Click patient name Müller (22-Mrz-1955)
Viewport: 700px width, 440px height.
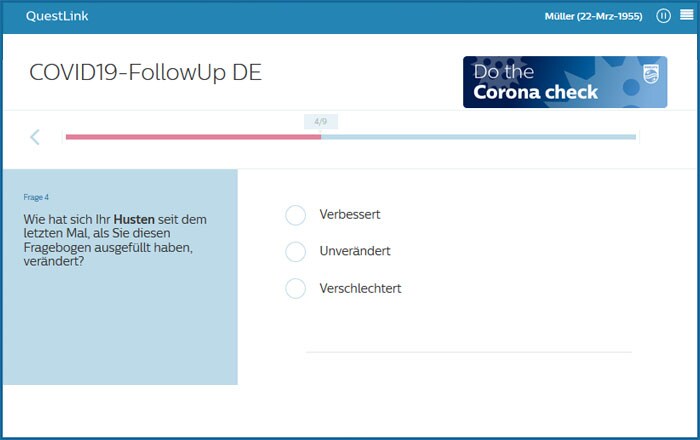[x=593, y=17]
